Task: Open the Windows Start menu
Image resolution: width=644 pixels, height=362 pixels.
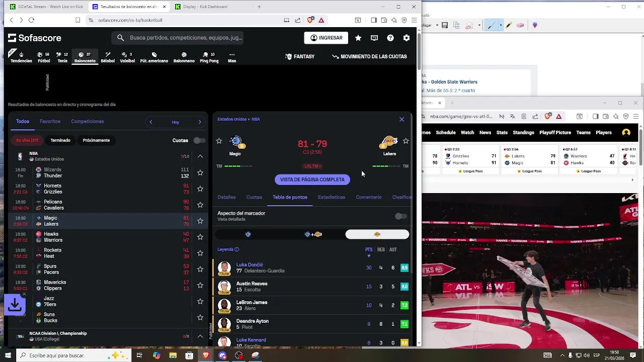Action: (x=9, y=355)
